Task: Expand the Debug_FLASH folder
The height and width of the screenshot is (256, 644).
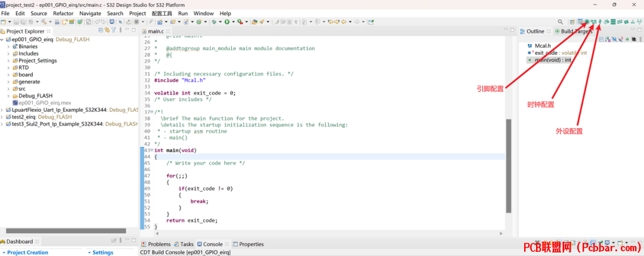Action: coord(8,96)
